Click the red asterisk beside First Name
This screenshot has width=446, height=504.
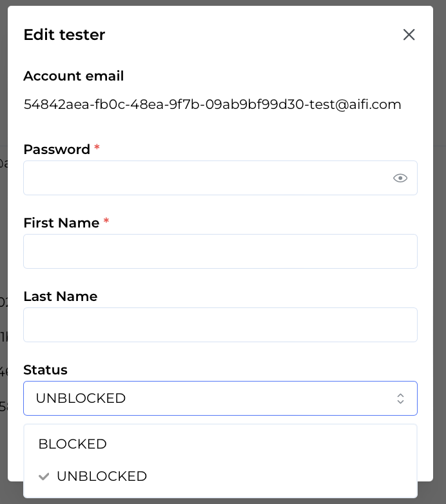[x=106, y=222]
